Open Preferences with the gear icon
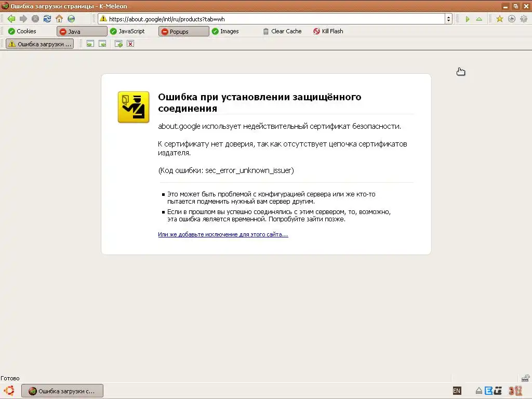 524,19
